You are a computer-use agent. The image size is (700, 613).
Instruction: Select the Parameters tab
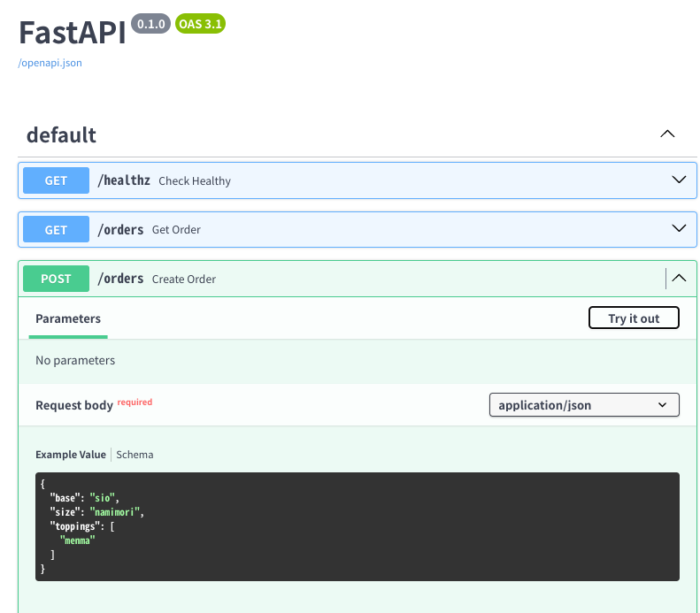pos(68,318)
